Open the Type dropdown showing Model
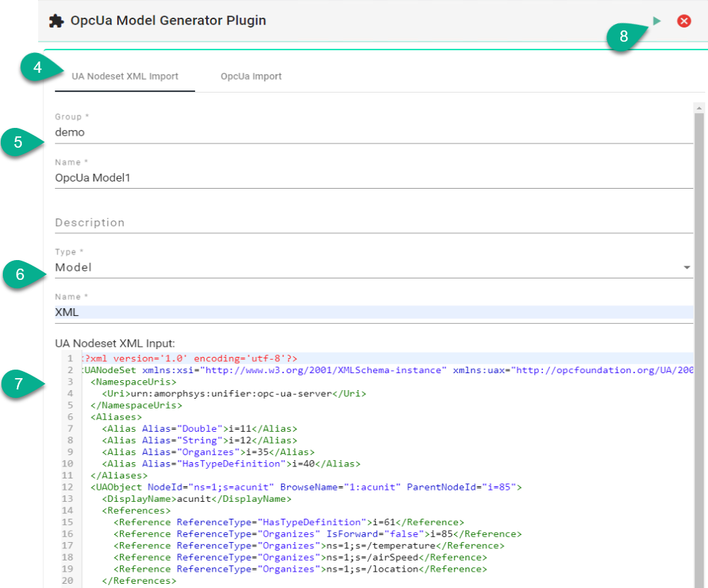The width and height of the screenshot is (708, 588). 373,268
